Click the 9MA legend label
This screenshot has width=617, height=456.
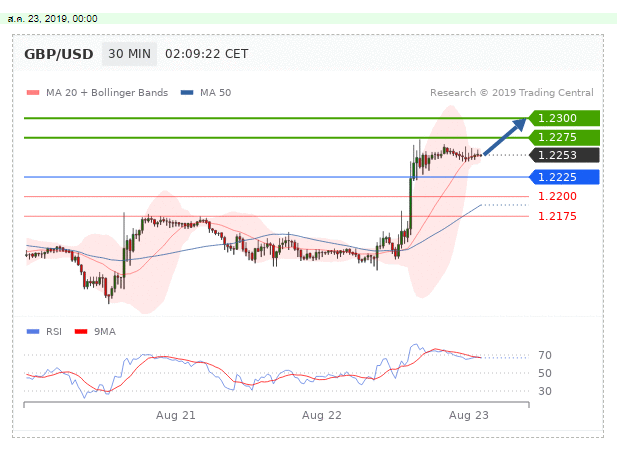tap(105, 332)
